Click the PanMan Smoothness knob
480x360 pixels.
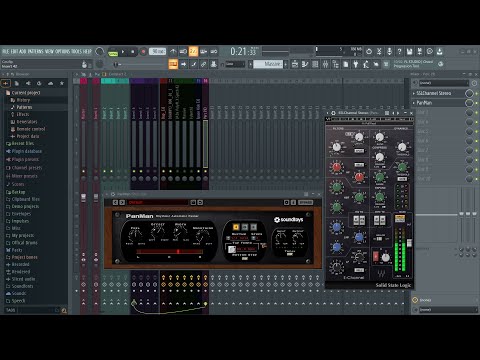(x=202, y=237)
